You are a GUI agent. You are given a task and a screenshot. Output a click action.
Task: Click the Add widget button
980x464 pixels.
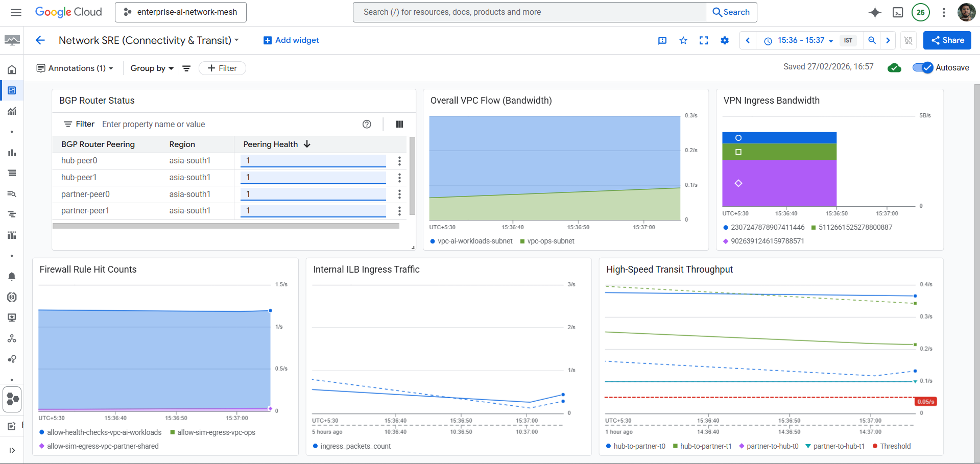click(x=291, y=40)
